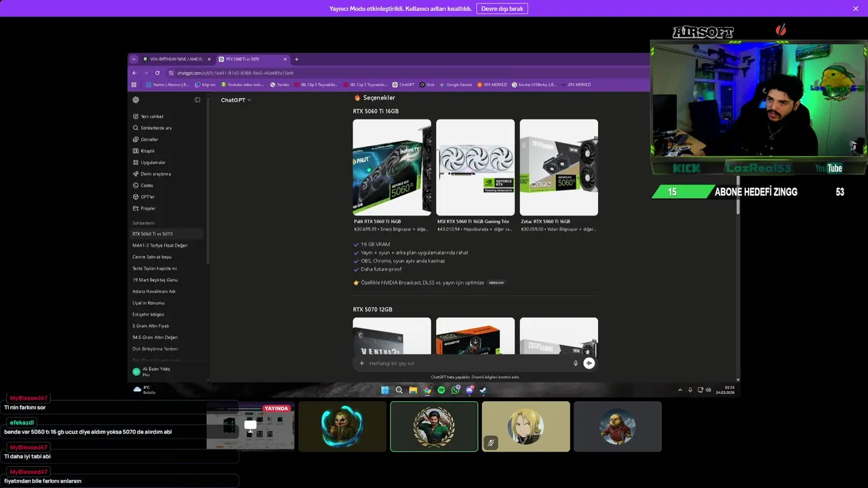The height and width of the screenshot is (488, 868).
Task: Click the MSI Ventus RTX 5070 product image
Action: click(392, 335)
